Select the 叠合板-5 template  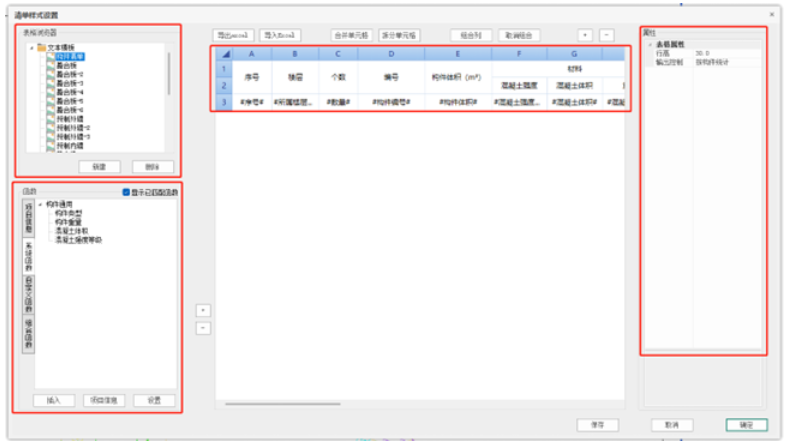pos(70,101)
